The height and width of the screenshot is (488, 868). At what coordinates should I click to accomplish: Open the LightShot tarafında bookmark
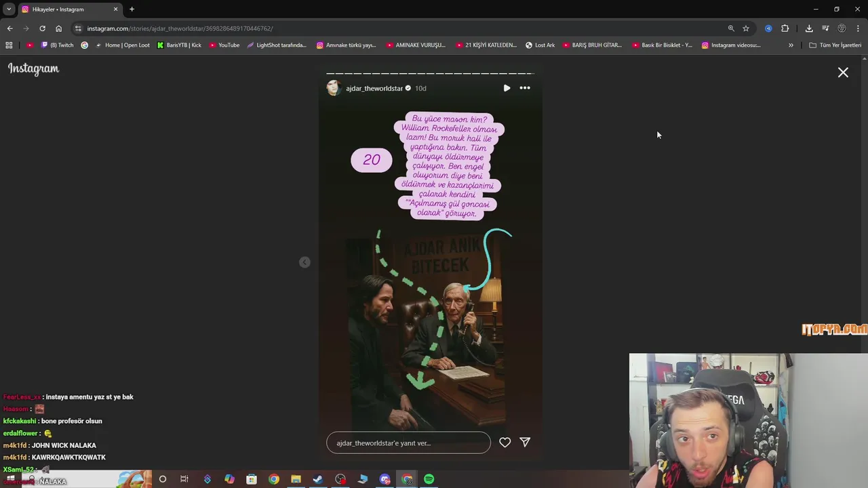277,45
